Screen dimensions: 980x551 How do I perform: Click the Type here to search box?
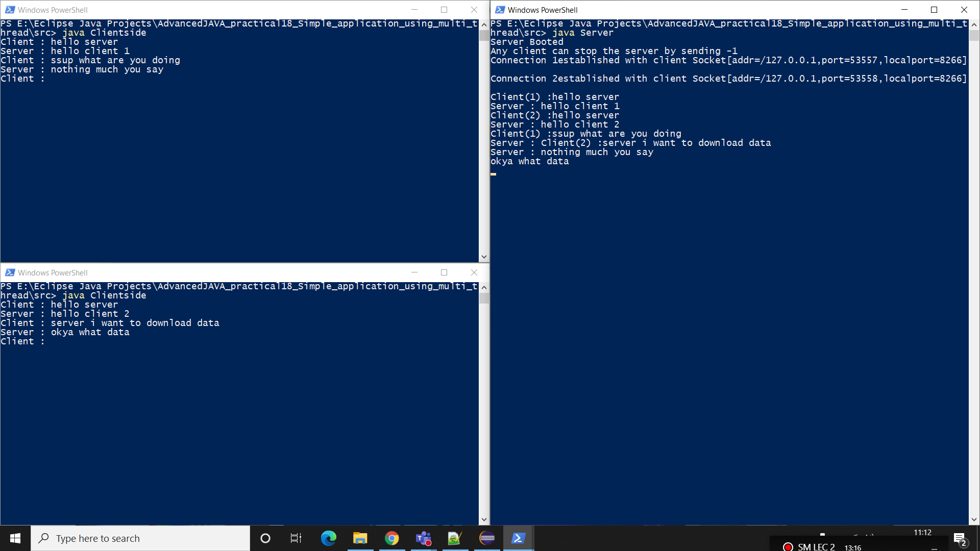click(140, 538)
